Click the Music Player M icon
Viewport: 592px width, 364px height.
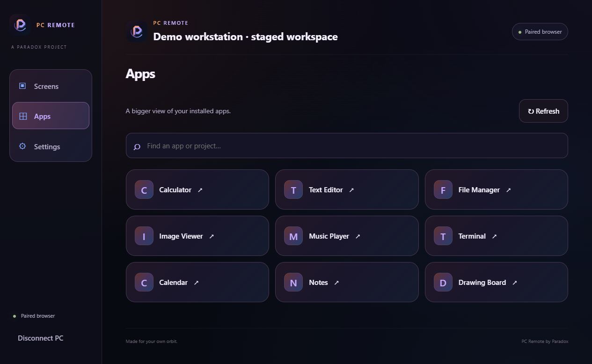click(293, 236)
